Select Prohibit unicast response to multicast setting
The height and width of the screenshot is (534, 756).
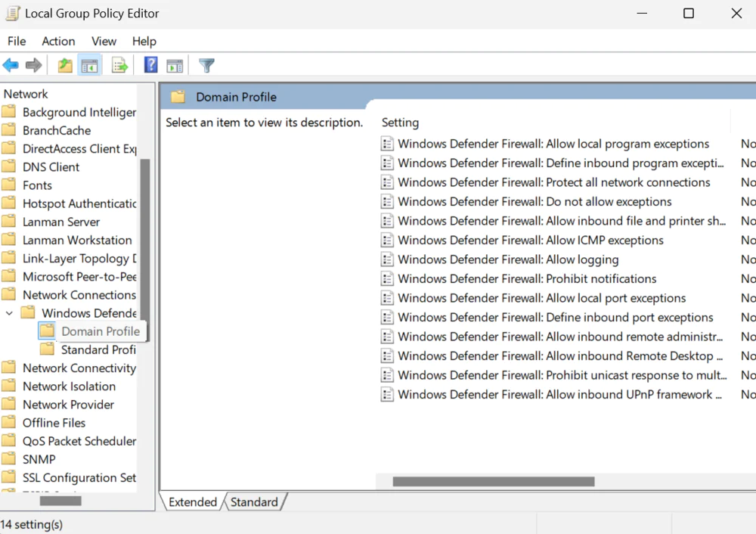coord(562,375)
